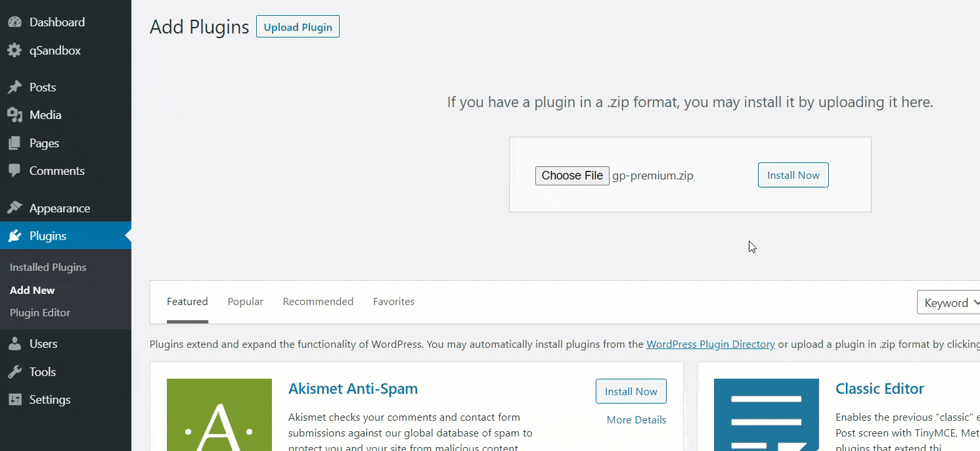Click the Media icon in sidebar
The width and height of the screenshot is (980, 451).
pyautogui.click(x=14, y=115)
